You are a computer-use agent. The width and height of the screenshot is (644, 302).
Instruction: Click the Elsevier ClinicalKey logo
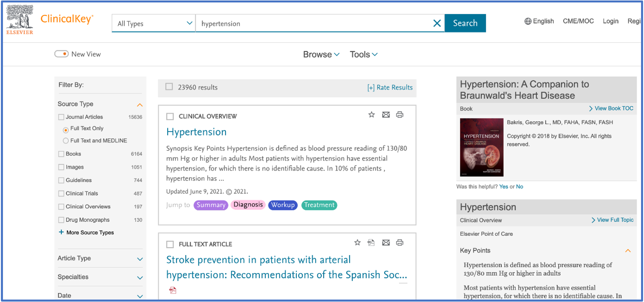click(x=49, y=20)
